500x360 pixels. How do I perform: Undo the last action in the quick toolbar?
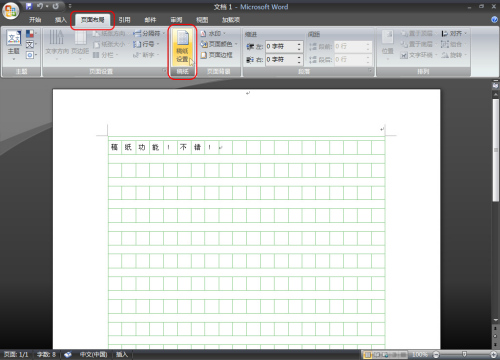point(40,6)
